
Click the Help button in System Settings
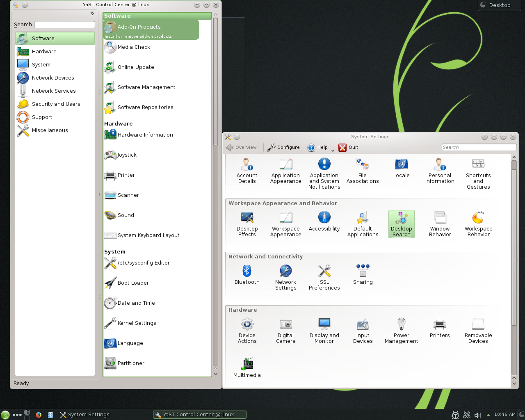coord(318,148)
